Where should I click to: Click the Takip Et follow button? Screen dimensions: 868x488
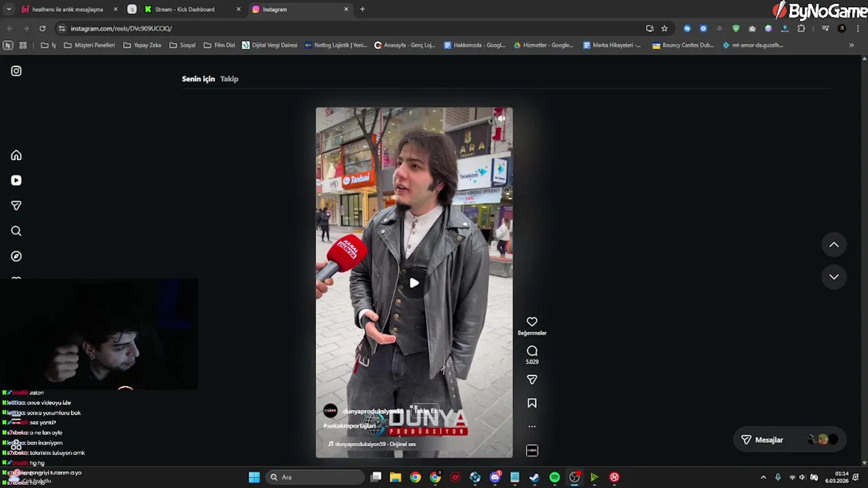(425, 411)
